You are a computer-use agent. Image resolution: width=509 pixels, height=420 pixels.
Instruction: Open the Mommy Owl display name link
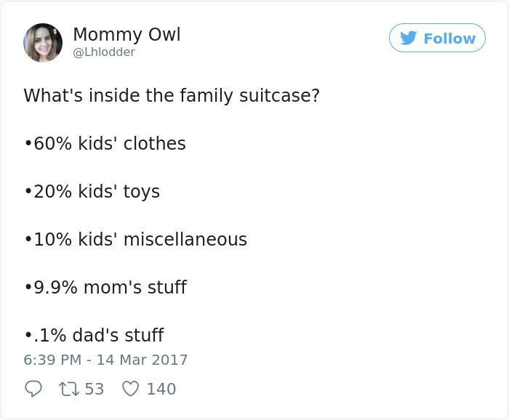[x=127, y=34]
